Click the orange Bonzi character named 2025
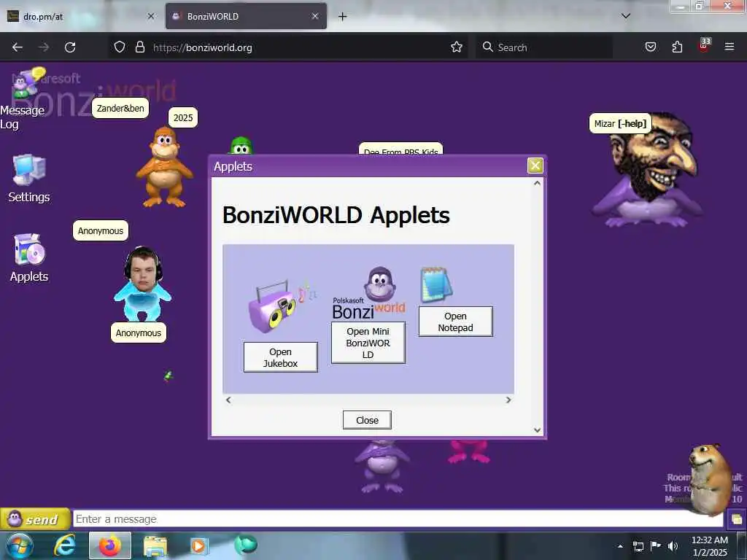Screen dimensions: 747x560 point(164,167)
